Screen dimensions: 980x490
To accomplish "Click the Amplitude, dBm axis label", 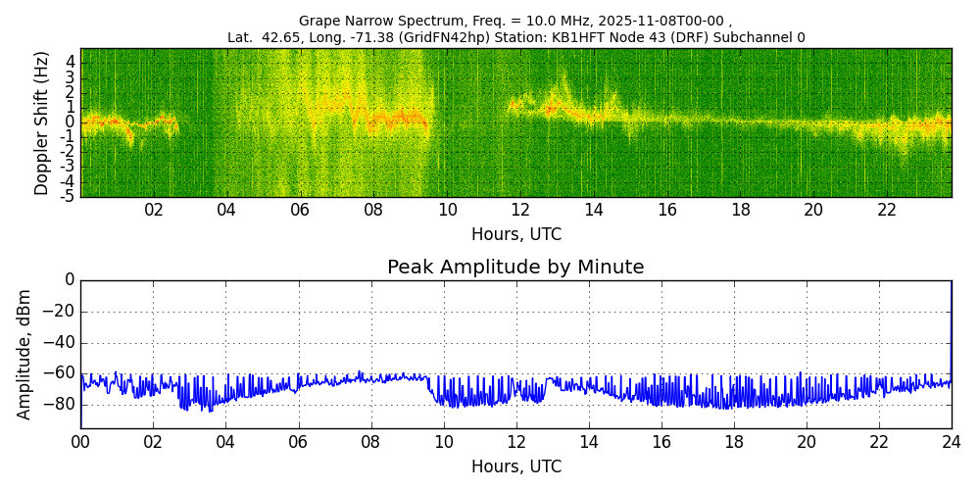I will click(25, 354).
